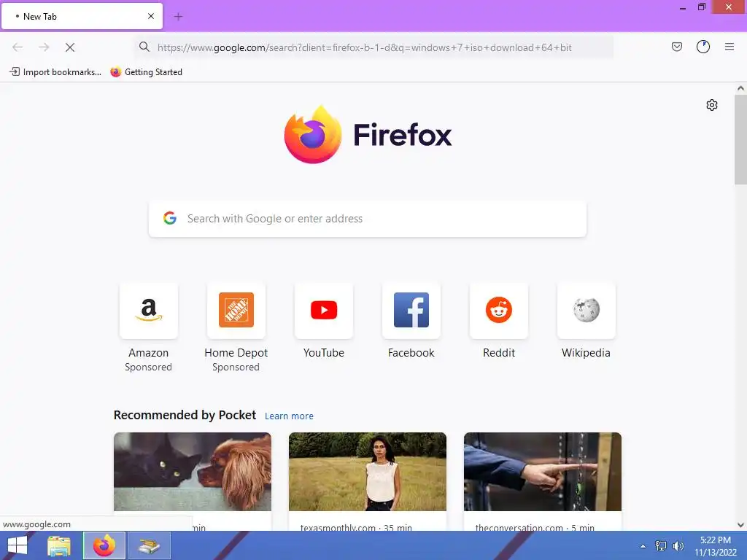
Task: Open the YouTube shortcut tile
Action: pos(324,311)
